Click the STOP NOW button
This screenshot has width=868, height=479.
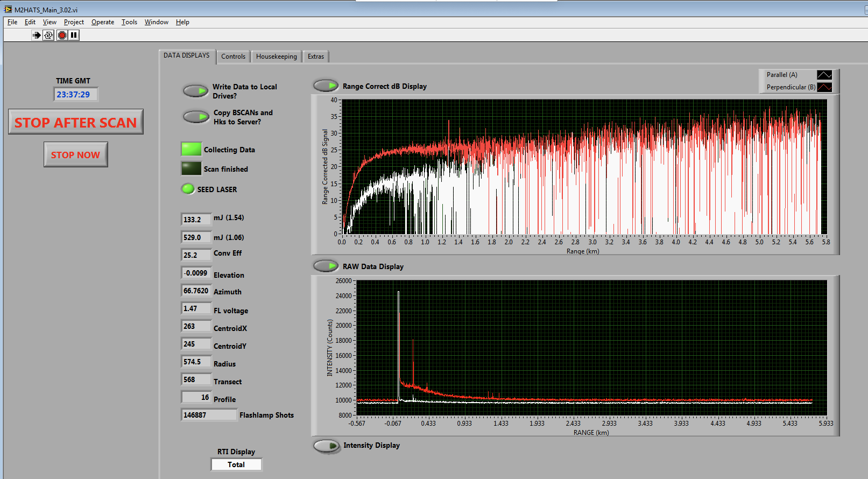76,155
